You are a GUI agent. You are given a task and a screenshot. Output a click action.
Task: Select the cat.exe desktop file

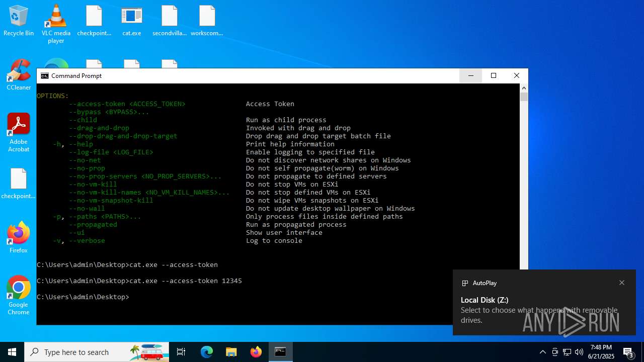pyautogui.click(x=131, y=21)
